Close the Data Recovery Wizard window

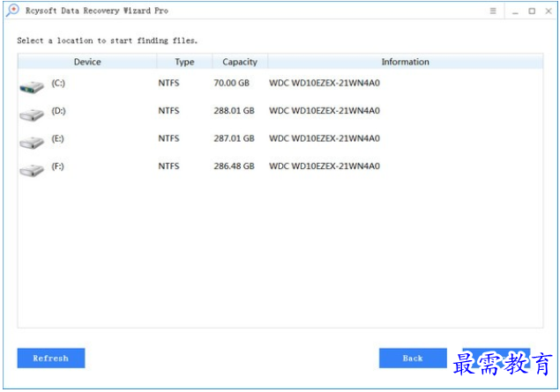coord(549,11)
